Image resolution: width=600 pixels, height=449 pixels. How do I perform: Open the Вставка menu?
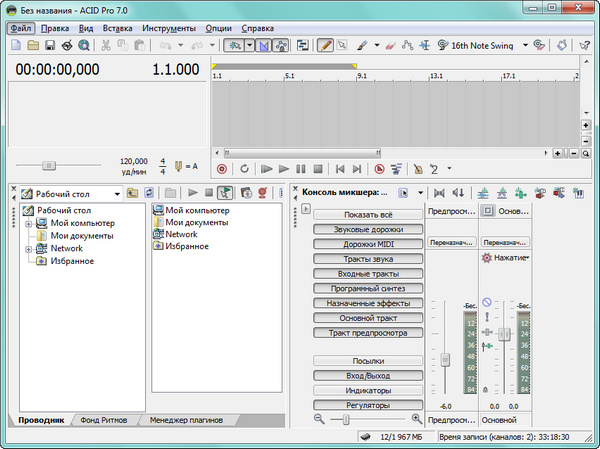click(x=117, y=28)
